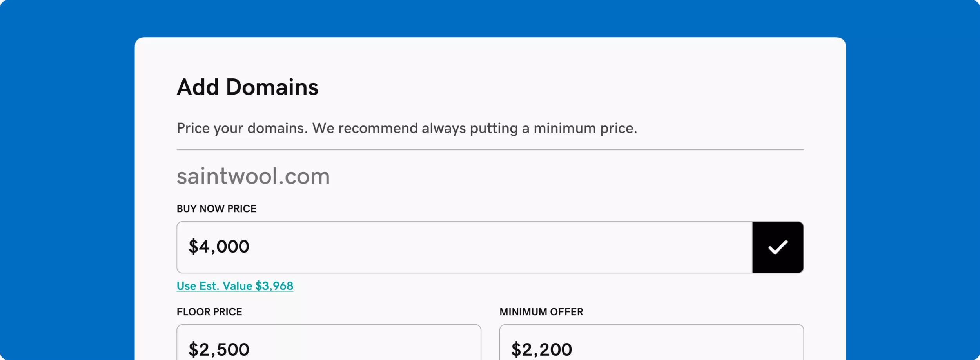Image resolution: width=980 pixels, height=360 pixels.
Task: Click the blue background right of the card
Action: coord(913,196)
